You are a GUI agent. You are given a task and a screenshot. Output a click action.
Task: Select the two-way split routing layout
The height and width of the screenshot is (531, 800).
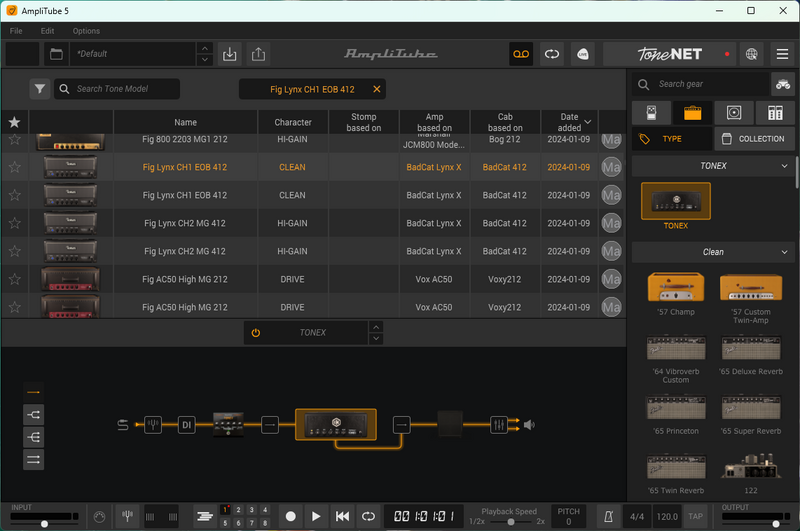[x=33, y=415]
